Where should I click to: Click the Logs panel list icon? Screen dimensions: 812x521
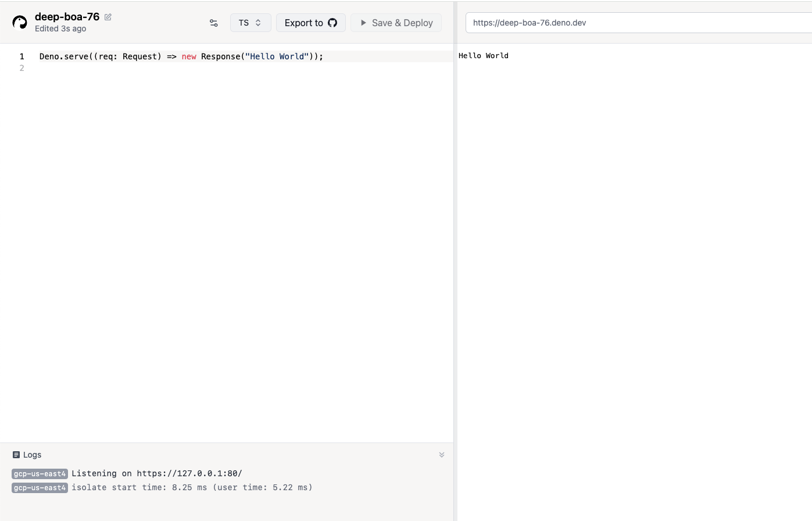[x=16, y=455]
